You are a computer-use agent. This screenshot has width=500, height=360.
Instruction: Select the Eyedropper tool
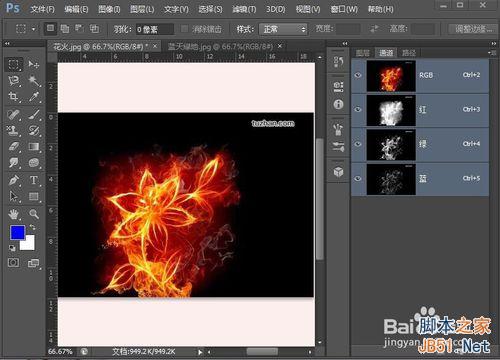point(33,97)
